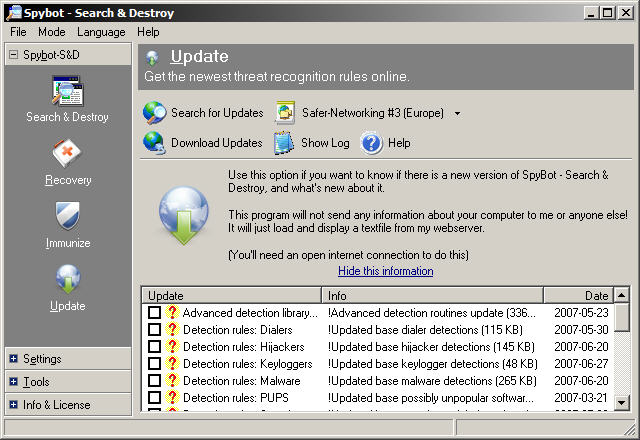This screenshot has width=640, height=440.
Task: Click the date 2007-06-27
Action: point(581,363)
